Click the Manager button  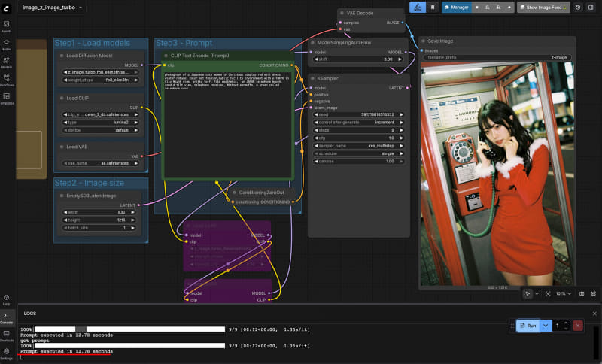click(x=457, y=8)
